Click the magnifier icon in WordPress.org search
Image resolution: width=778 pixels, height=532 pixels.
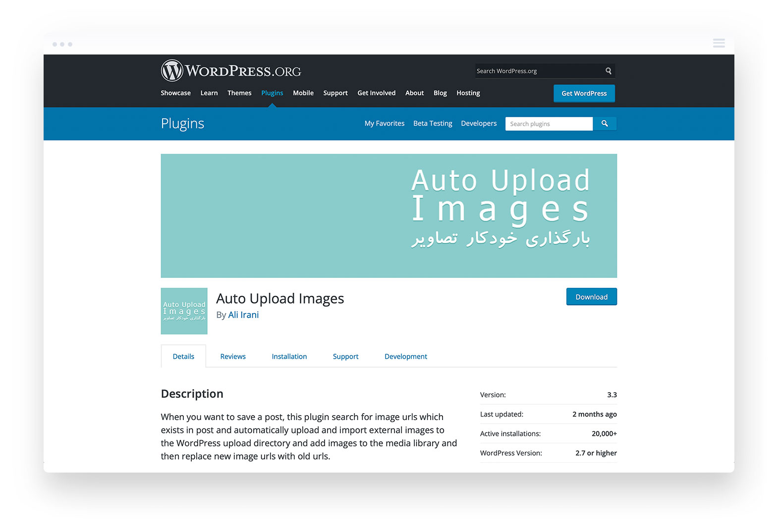(x=609, y=71)
